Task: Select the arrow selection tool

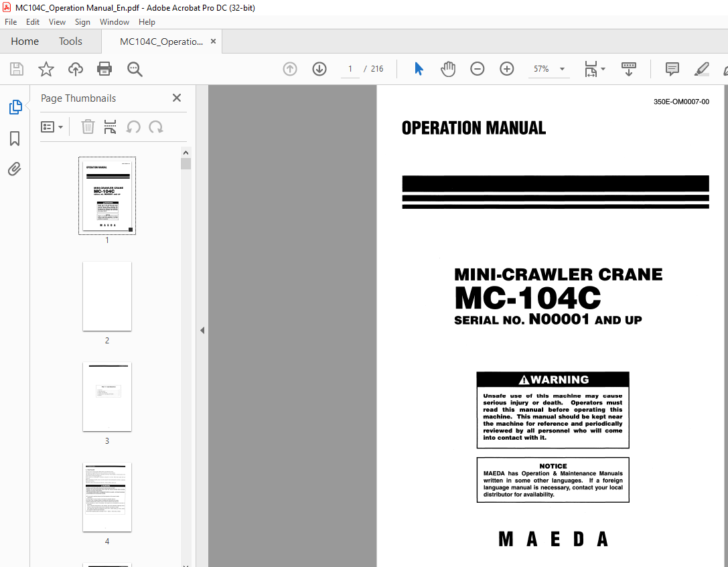Action: coord(419,69)
